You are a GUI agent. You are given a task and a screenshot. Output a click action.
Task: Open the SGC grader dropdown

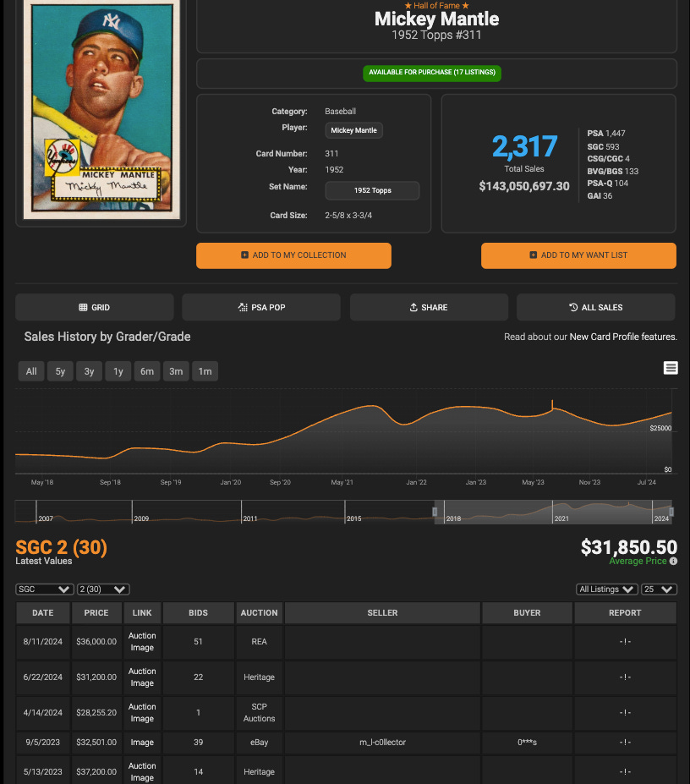coord(45,589)
